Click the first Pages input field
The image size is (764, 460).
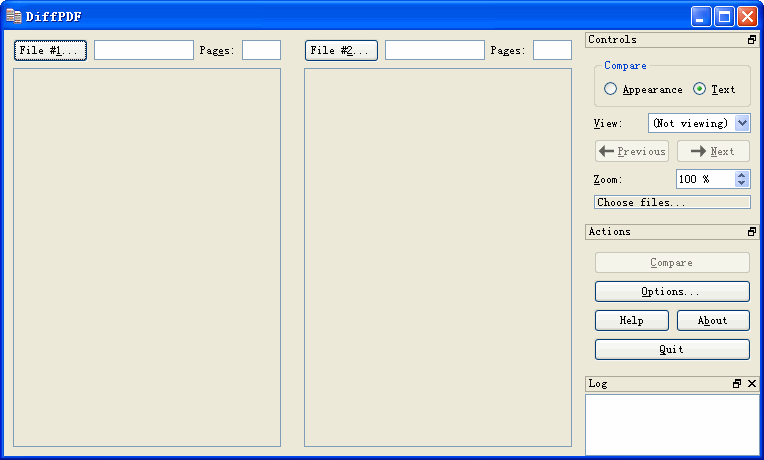point(261,50)
